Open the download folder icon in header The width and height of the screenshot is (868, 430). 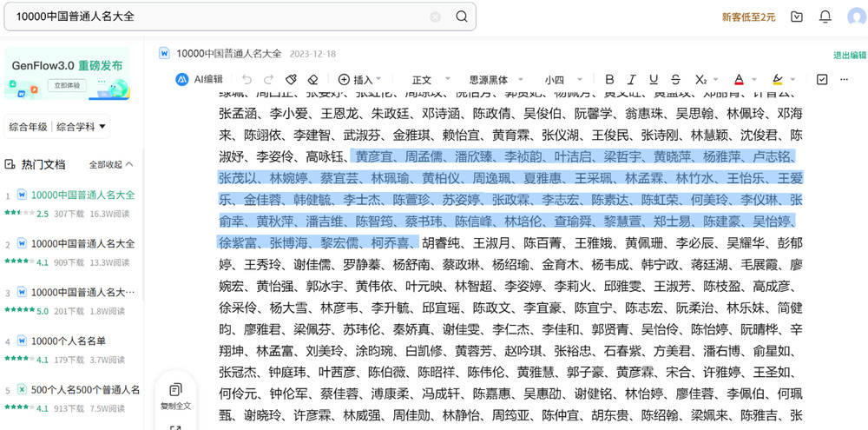click(797, 17)
